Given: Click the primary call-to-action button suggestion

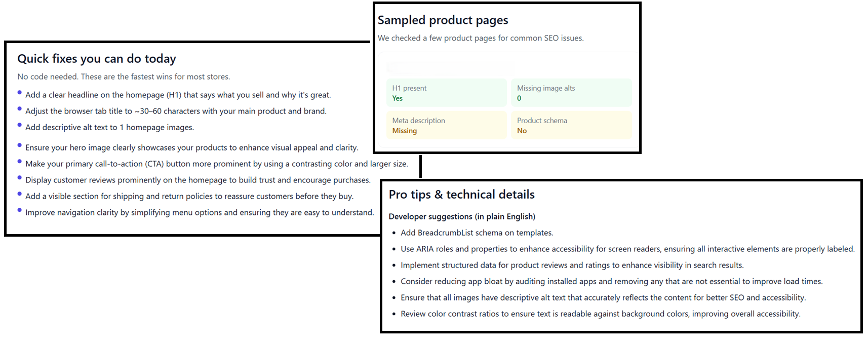Looking at the screenshot, I should tap(216, 164).
